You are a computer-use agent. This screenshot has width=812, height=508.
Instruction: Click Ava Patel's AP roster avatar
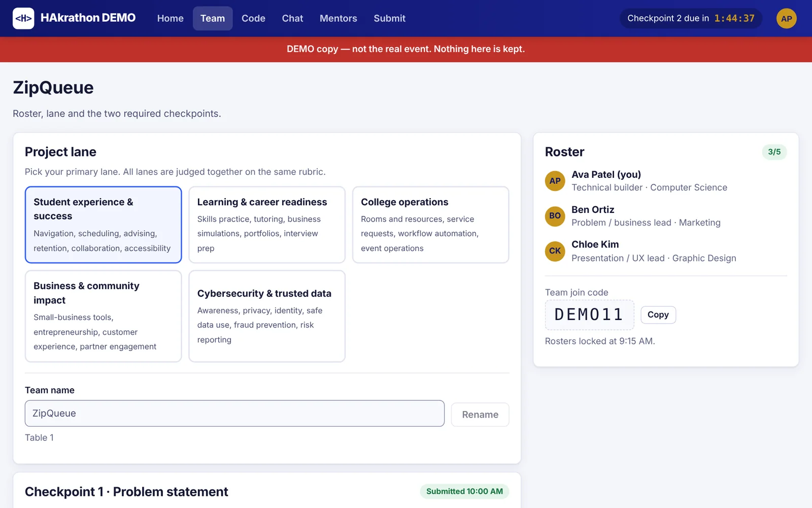[x=555, y=181]
